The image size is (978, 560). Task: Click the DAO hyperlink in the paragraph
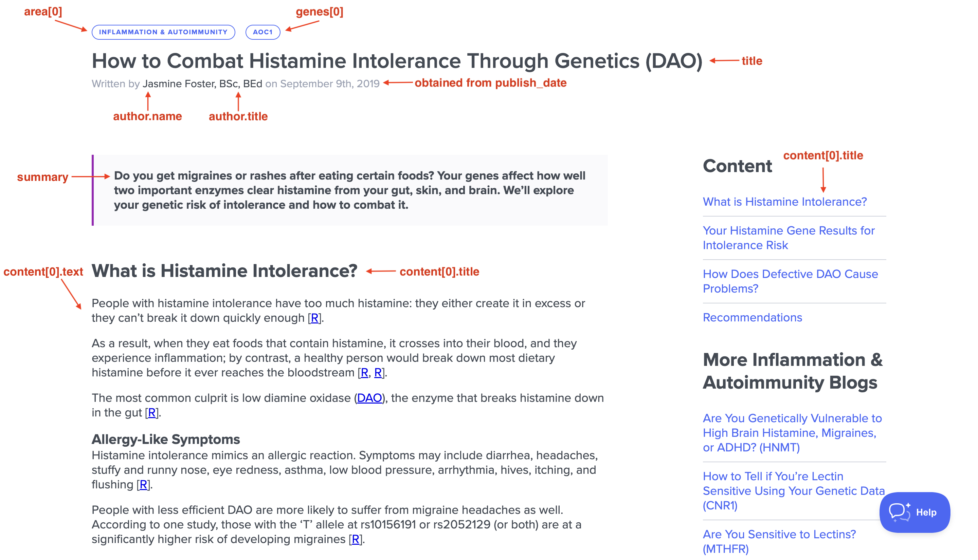[369, 398]
